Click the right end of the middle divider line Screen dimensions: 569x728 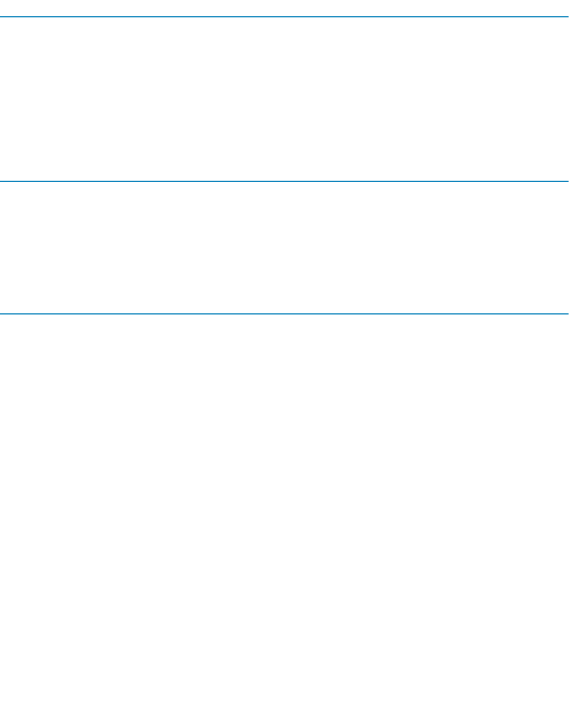pyautogui.click(x=566, y=181)
